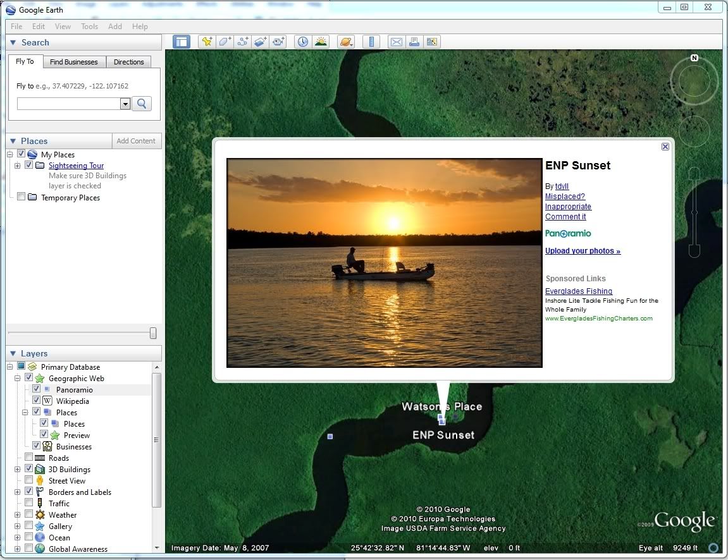
Task: Click the Misplaced? link
Action: [x=565, y=197]
